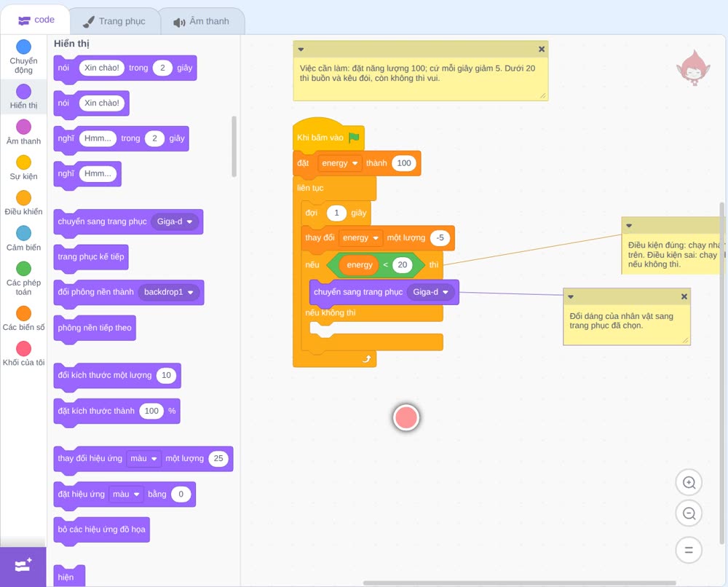Open the Âm thanh block category
Screen dimensions: 728x587
[24, 132]
